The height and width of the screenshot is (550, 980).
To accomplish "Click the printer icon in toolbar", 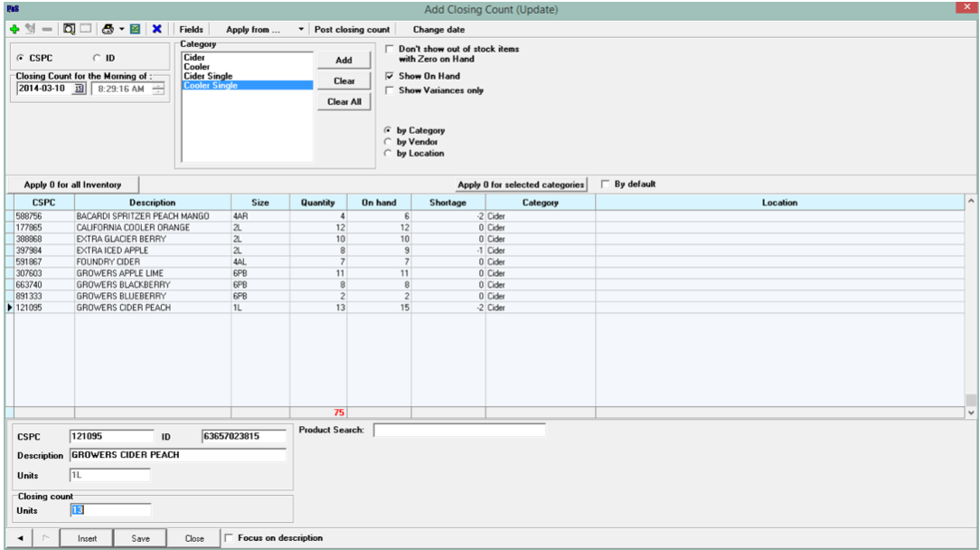I will coord(108,29).
